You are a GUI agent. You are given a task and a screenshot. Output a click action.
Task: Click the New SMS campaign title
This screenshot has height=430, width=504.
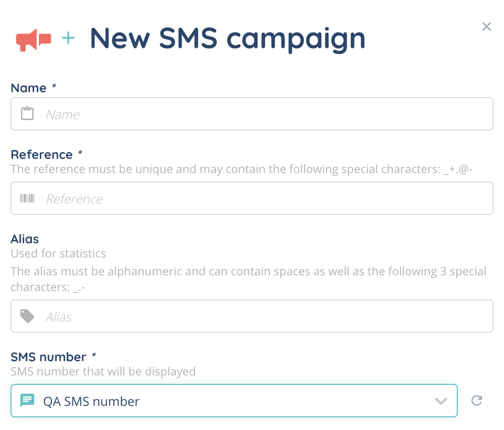(227, 38)
